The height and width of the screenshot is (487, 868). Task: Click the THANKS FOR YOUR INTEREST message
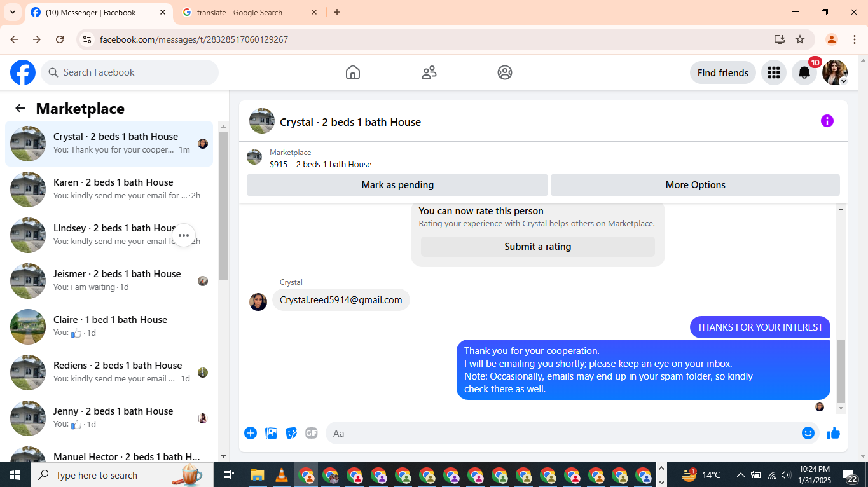point(760,327)
